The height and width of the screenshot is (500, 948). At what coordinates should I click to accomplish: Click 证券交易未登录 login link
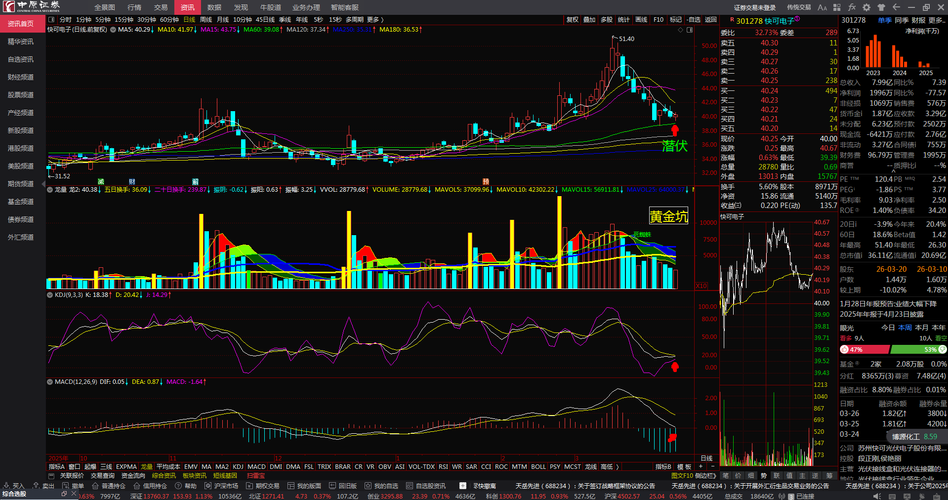[x=755, y=7]
